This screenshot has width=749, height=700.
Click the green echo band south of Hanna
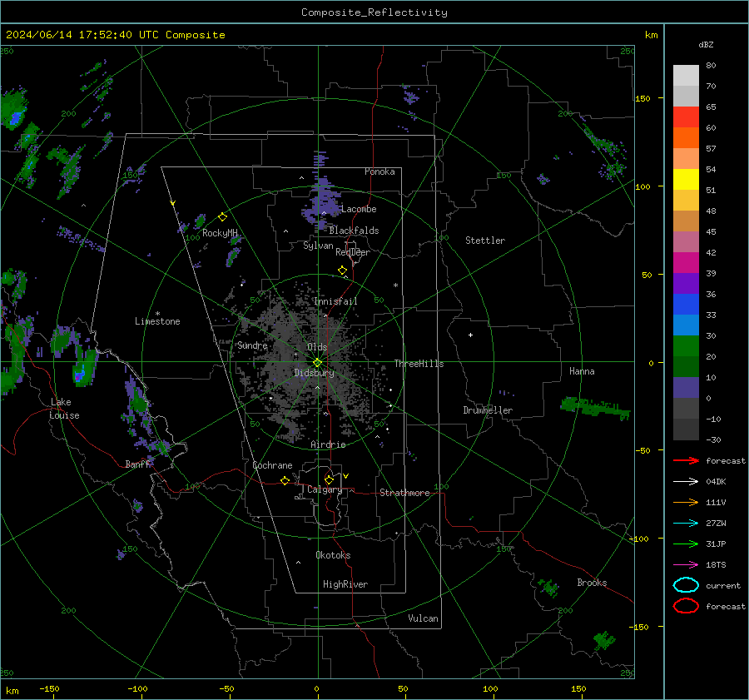pyautogui.click(x=595, y=409)
